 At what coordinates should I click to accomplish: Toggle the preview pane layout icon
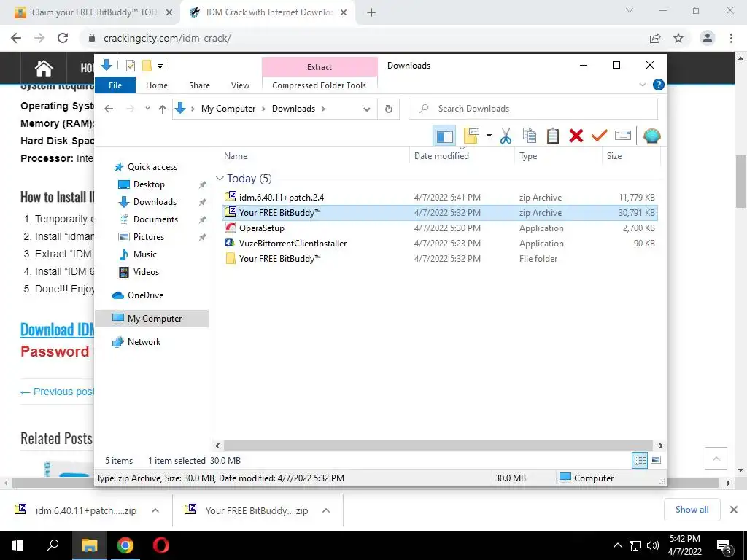(x=444, y=136)
